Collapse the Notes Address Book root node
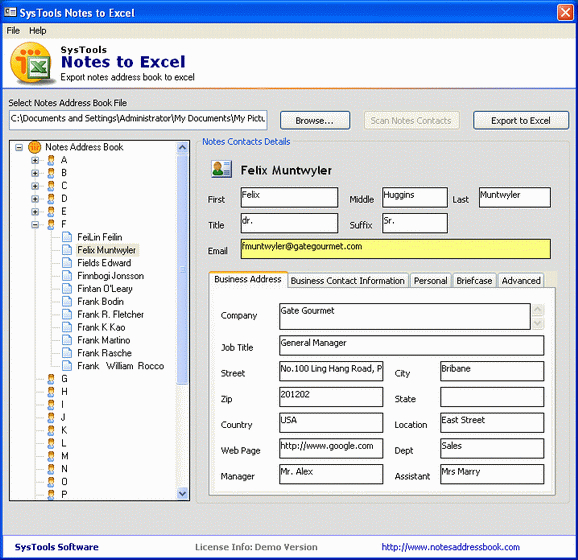578x560 pixels. pos(19,147)
